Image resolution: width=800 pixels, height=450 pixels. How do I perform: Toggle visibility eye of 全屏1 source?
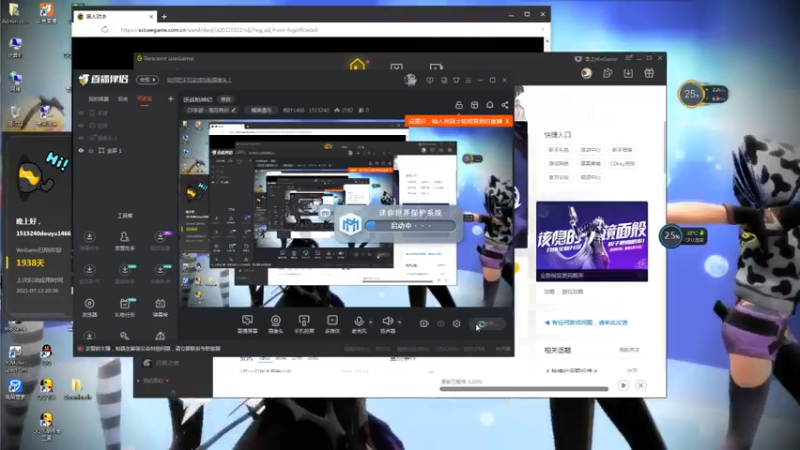81,151
